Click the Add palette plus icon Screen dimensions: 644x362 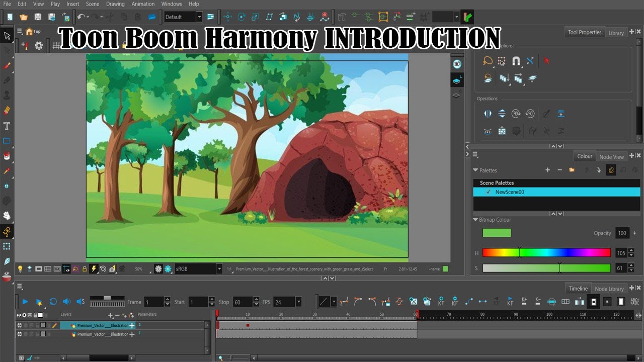coord(547,170)
